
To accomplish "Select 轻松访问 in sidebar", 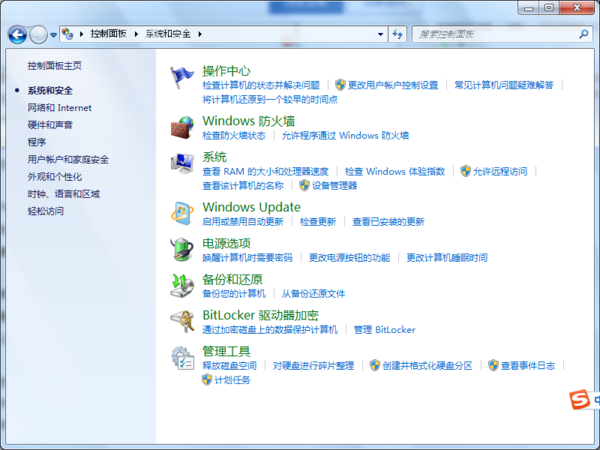I will pyautogui.click(x=46, y=211).
